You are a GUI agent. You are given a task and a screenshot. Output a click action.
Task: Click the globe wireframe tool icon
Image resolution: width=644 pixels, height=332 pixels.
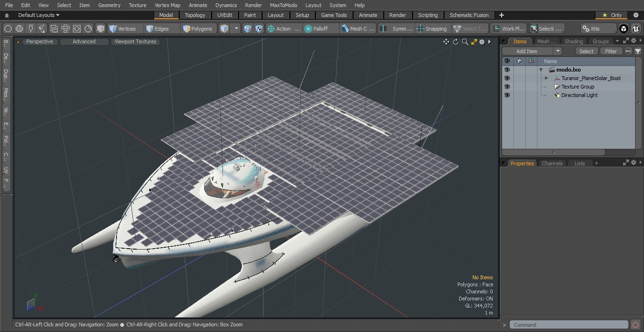(19, 29)
